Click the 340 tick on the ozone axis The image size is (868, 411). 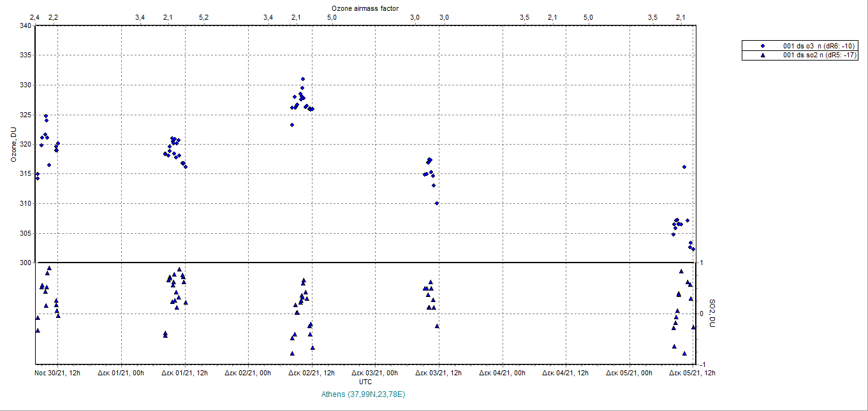click(x=26, y=26)
